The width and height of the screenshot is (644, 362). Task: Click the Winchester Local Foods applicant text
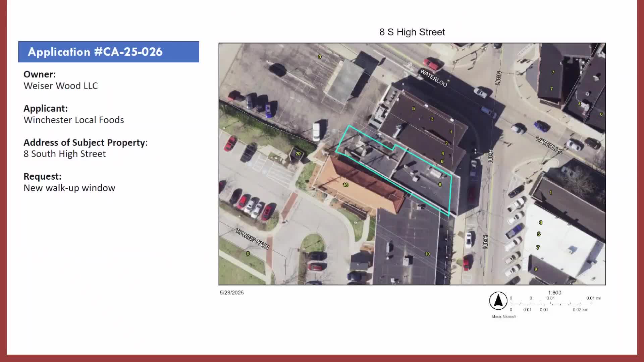74,120
